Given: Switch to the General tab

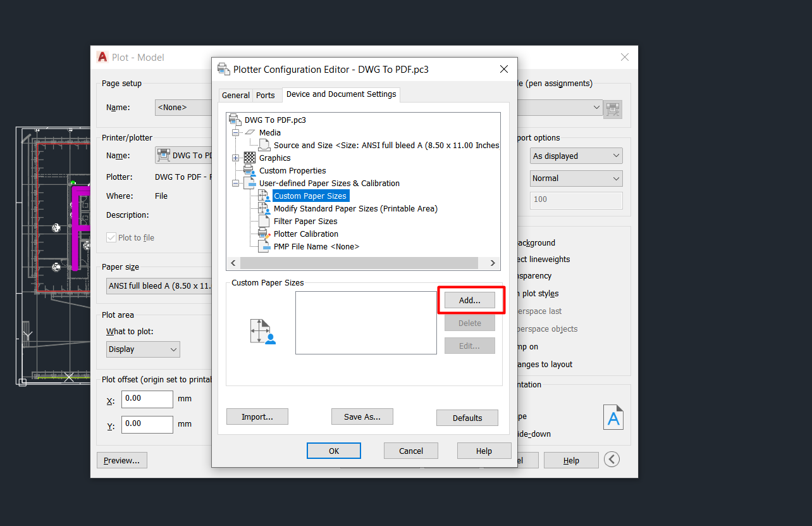Looking at the screenshot, I should click(x=236, y=95).
